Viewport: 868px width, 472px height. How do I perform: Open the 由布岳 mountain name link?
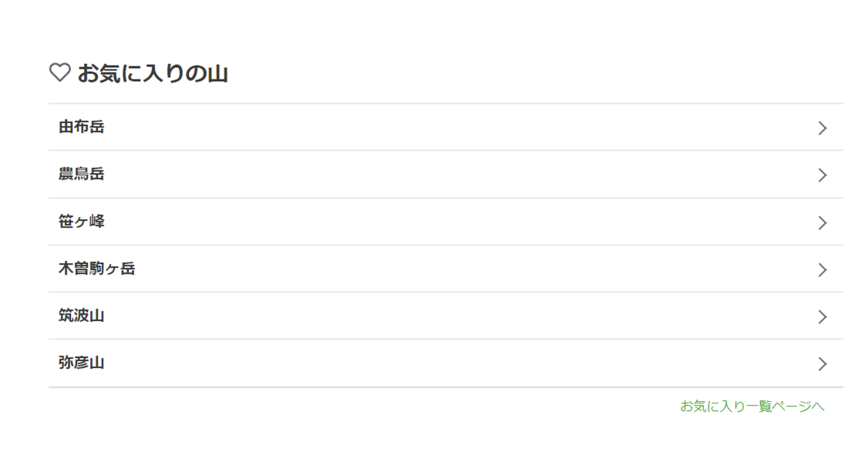[82, 127]
